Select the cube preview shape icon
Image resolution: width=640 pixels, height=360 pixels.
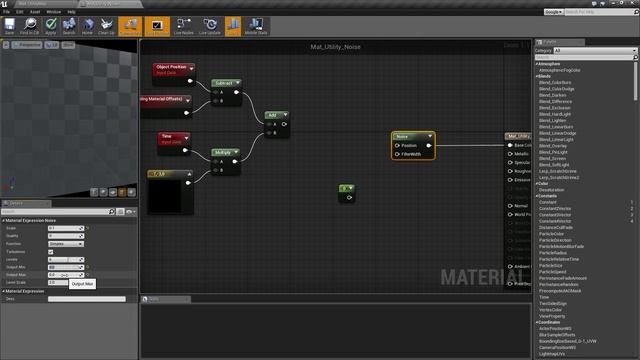coord(122,192)
